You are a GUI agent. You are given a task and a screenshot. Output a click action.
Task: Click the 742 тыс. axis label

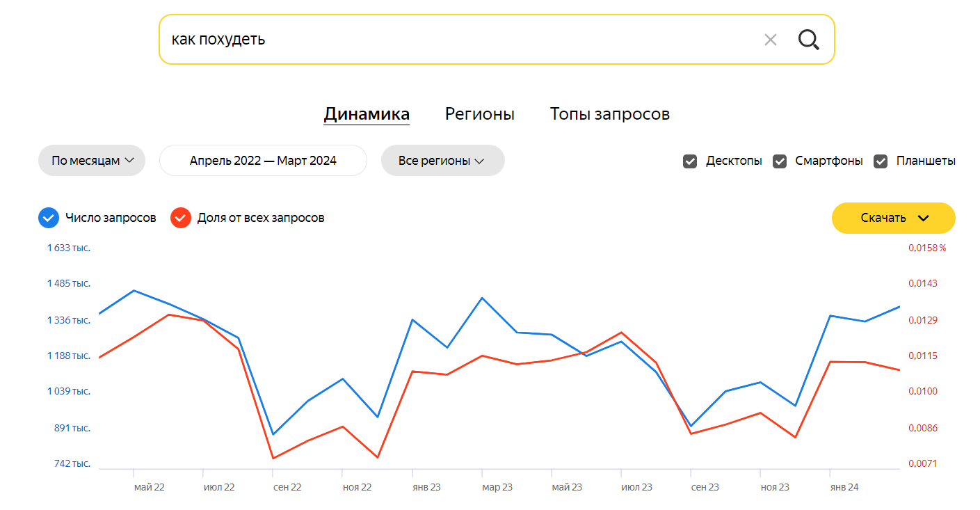pos(72,463)
